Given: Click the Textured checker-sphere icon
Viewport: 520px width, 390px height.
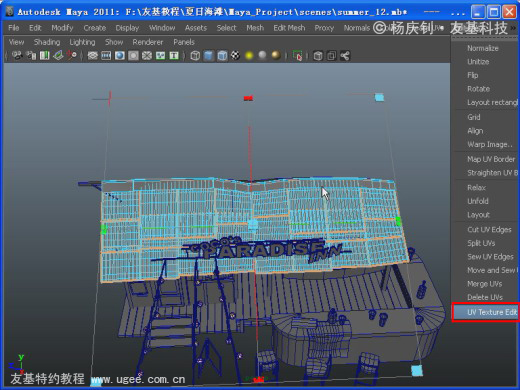Looking at the screenshot, I should (236, 55).
